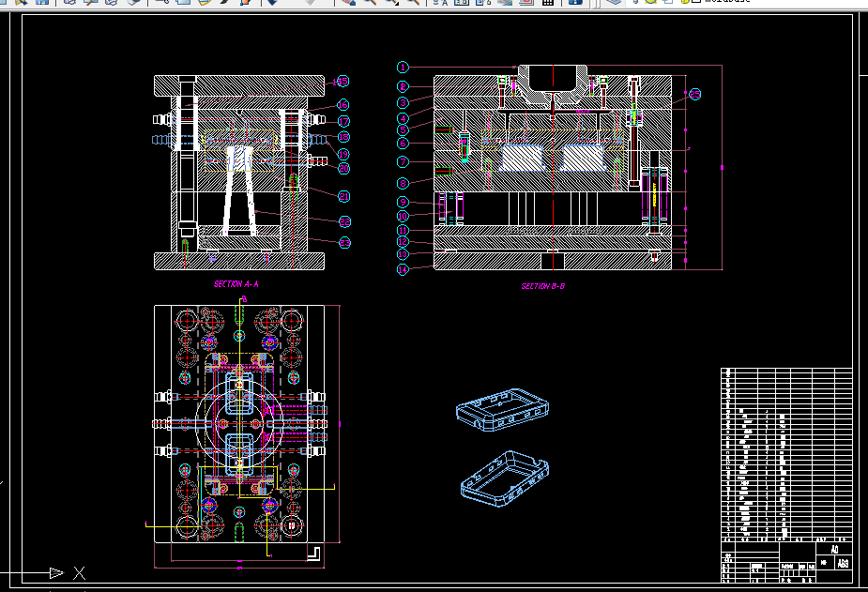
Task: Select part balloon number 18
Action: click(x=343, y=137)
